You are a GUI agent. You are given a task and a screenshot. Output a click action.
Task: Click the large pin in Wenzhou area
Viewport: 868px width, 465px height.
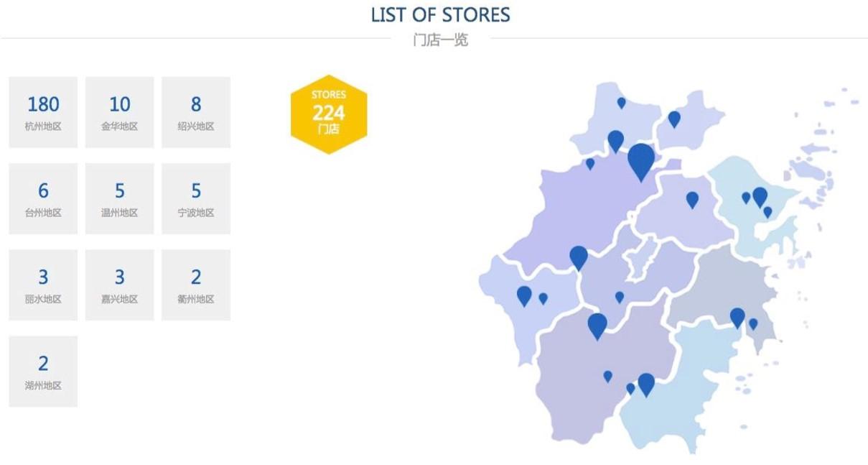646,384
